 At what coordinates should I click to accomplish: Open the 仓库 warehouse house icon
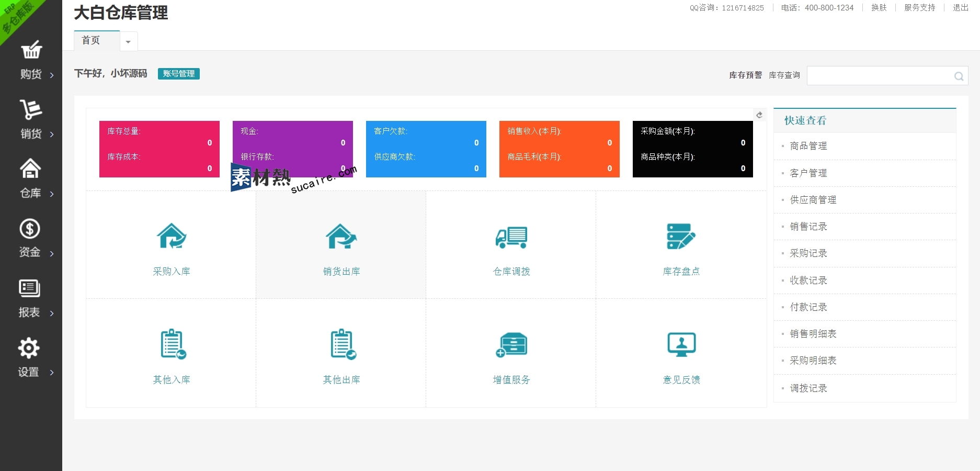coord(30,169)
